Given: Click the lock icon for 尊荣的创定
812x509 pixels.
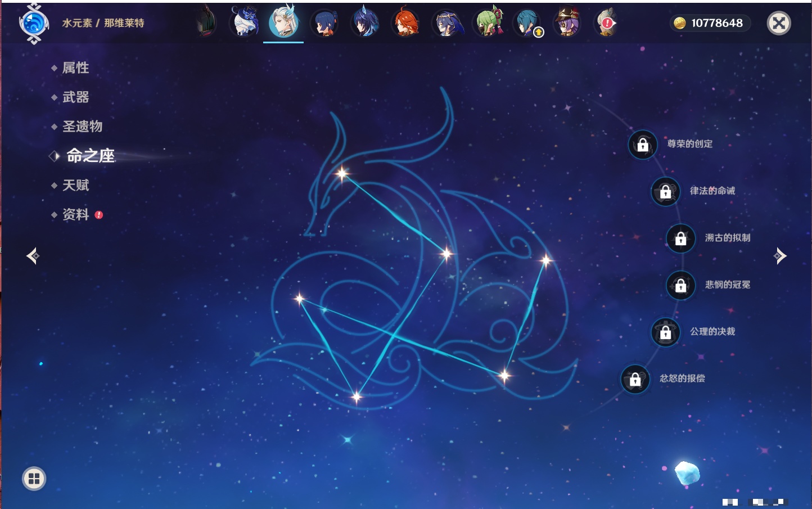Looking at the screenshot, I should pyautogui.click(x=643, y=145).
